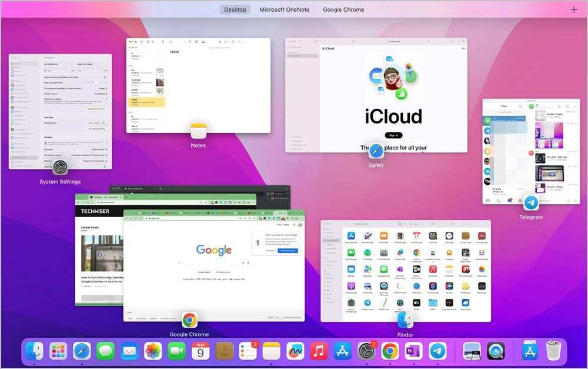
Task: Launch FaceTime from the Dock
Action: pyautogui.click(x=176, y=351)
